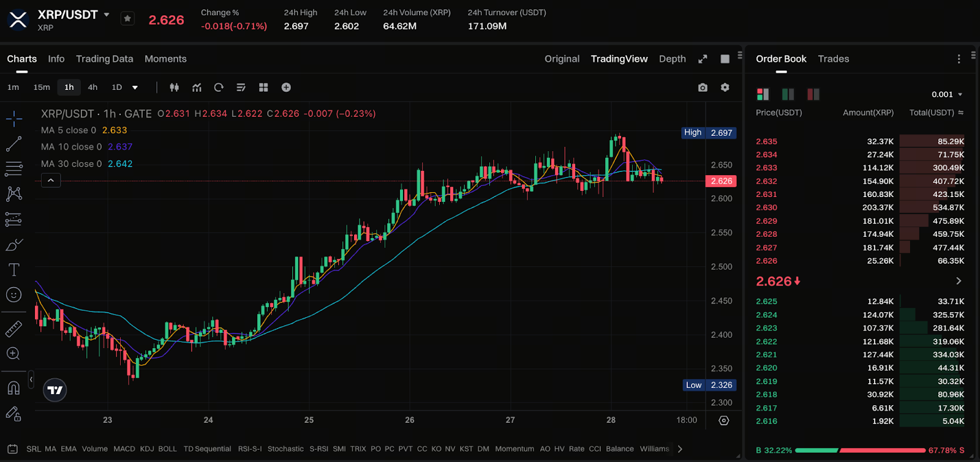Screen dimensions: 980x462
Task: Show only sell orders in order book
Action: [813, 94]
